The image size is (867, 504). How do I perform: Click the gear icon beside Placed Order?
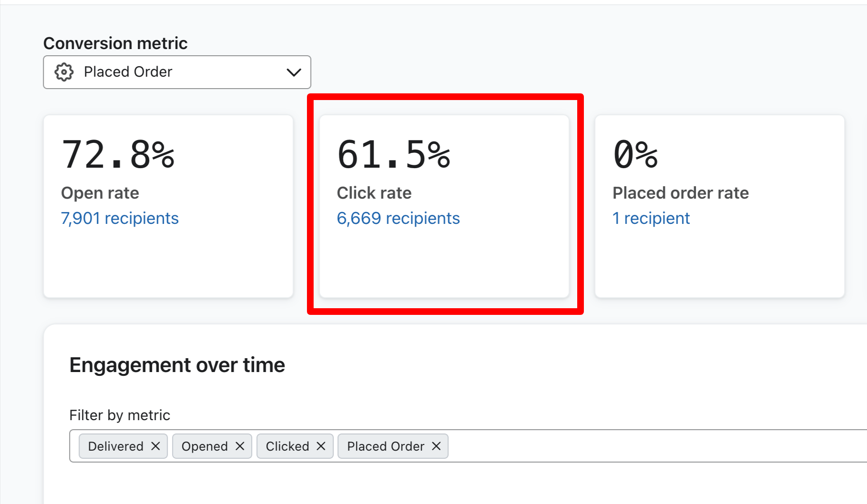coord(64,72)
